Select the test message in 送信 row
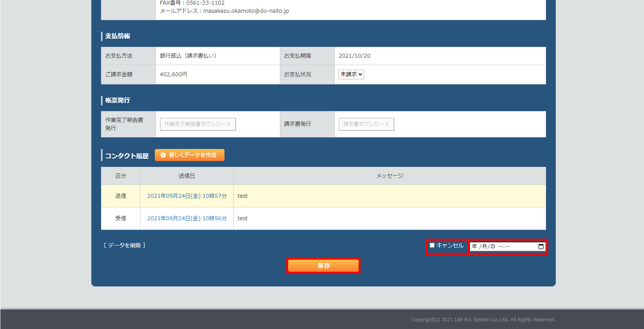This screenshot has height=329, width=644. point(243,196)
